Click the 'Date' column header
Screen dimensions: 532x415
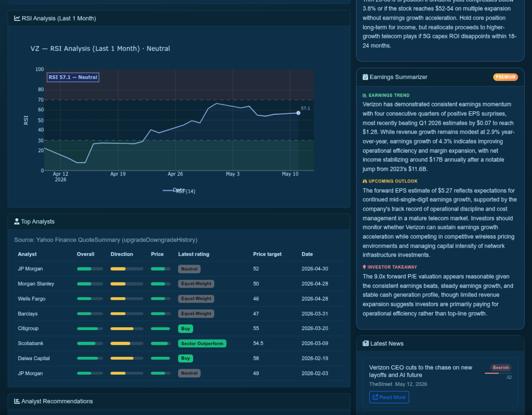307,254
